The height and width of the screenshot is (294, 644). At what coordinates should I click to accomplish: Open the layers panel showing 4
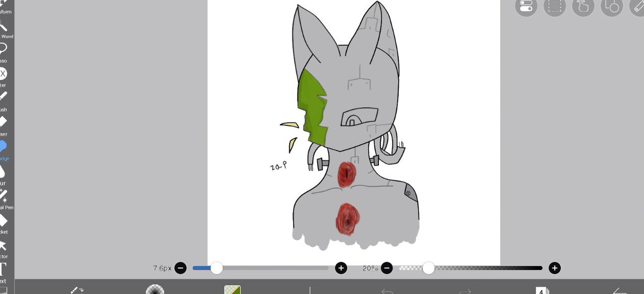542,291
